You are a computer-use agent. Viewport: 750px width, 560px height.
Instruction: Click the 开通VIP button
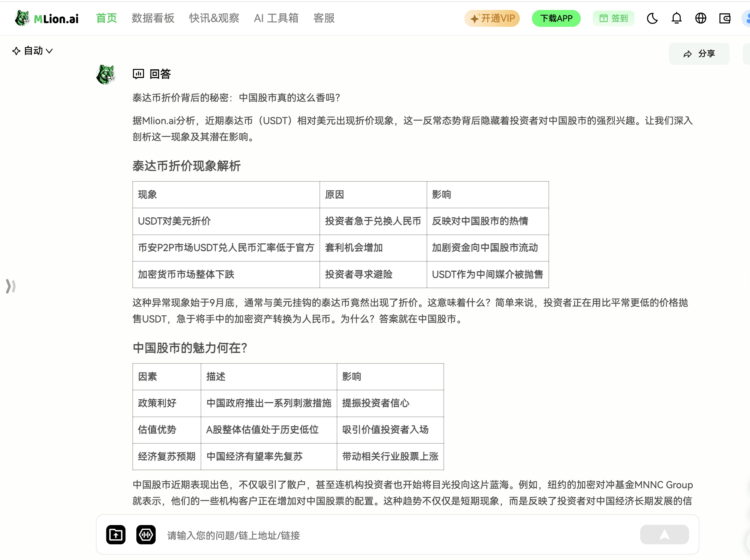[492, 18]
